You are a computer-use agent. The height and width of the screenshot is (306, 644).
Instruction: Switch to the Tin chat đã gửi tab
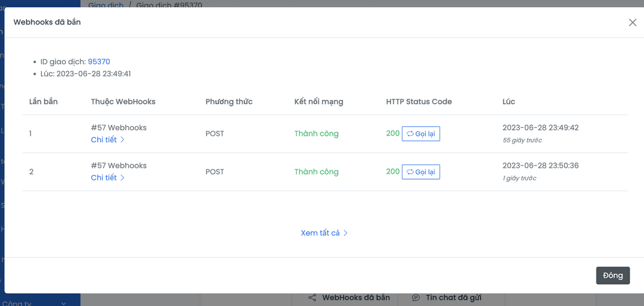point(453,298)
